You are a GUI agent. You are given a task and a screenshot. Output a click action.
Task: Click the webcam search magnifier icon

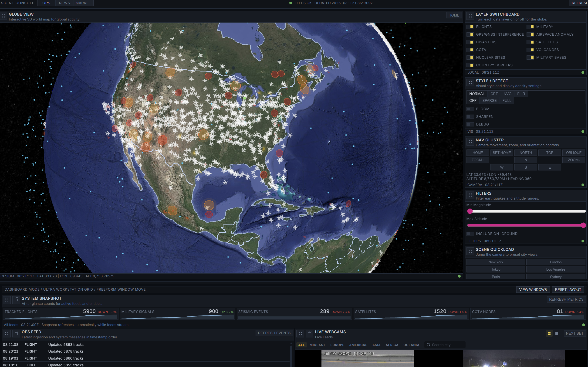[428, 345]
